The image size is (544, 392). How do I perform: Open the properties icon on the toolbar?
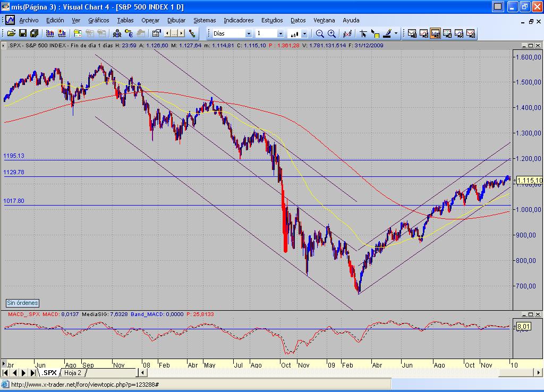(x=157, y=33)
